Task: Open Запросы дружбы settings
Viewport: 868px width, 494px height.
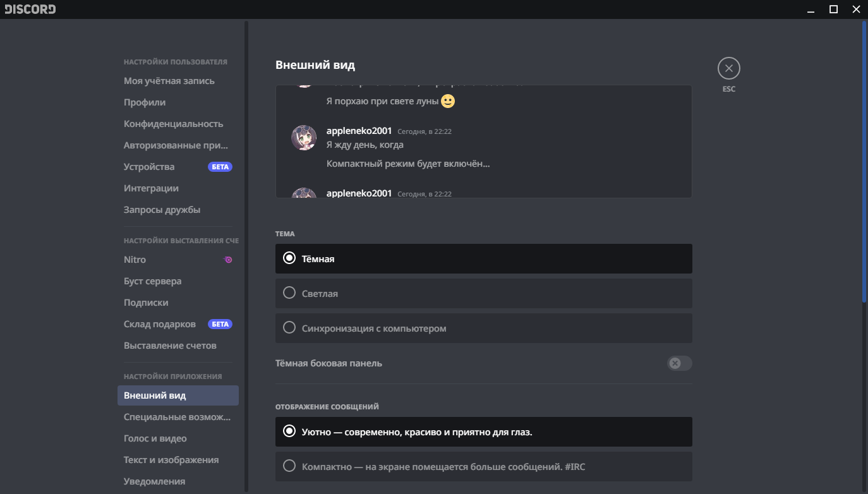Action: [178, 210]
